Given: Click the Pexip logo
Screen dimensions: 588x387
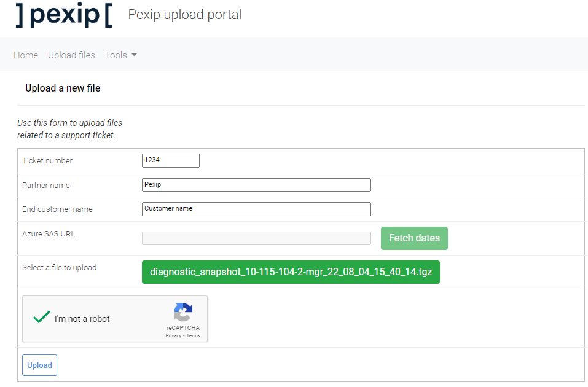Looking at the screenshot, I should click(64, 15).
